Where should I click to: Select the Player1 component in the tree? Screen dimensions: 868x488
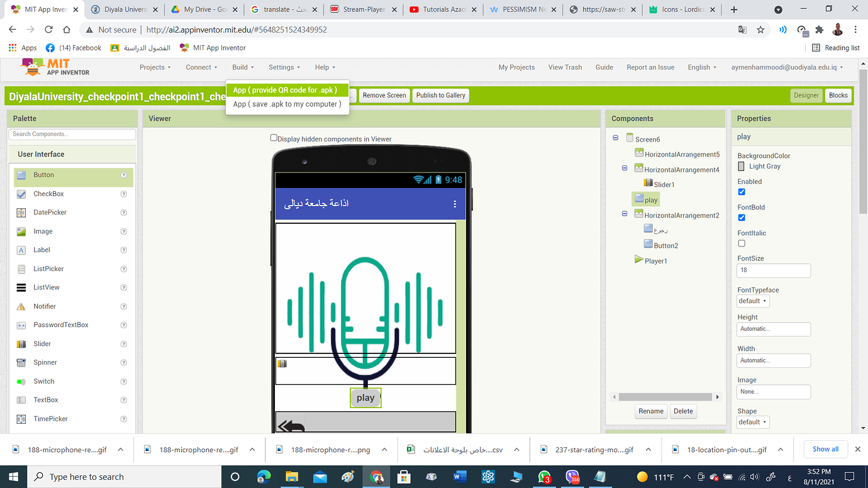point(654,259)
